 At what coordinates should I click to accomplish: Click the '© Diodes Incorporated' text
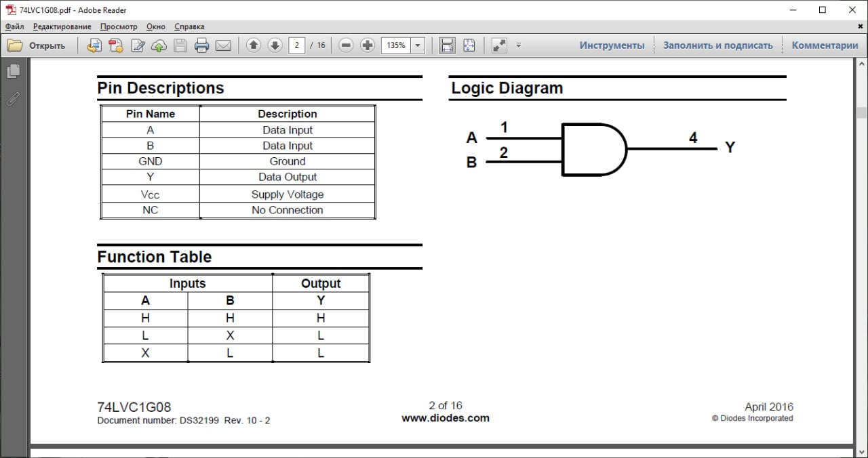point(753,419)
